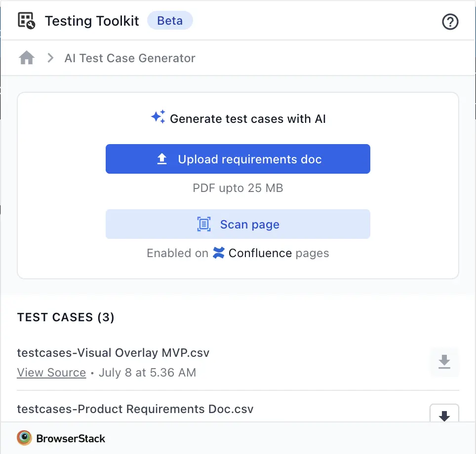Click Enabled on Confluence pages text
Viewport: 476px width, 454px height.
238,253
